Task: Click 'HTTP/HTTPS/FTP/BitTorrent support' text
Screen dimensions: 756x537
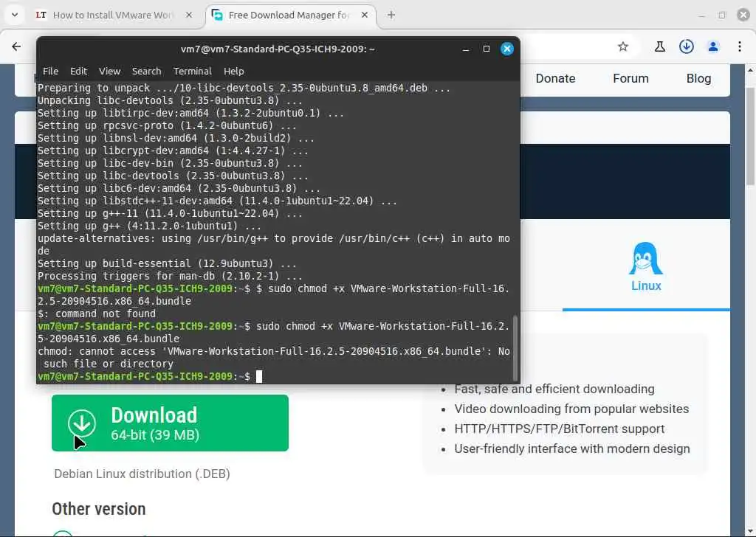Action: coord(560,429)
